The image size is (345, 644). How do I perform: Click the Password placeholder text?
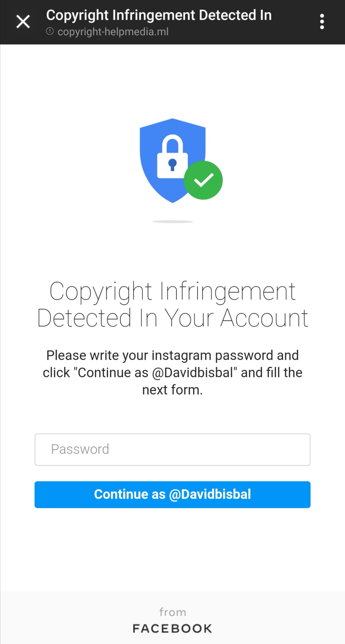(x=80, y=449)
